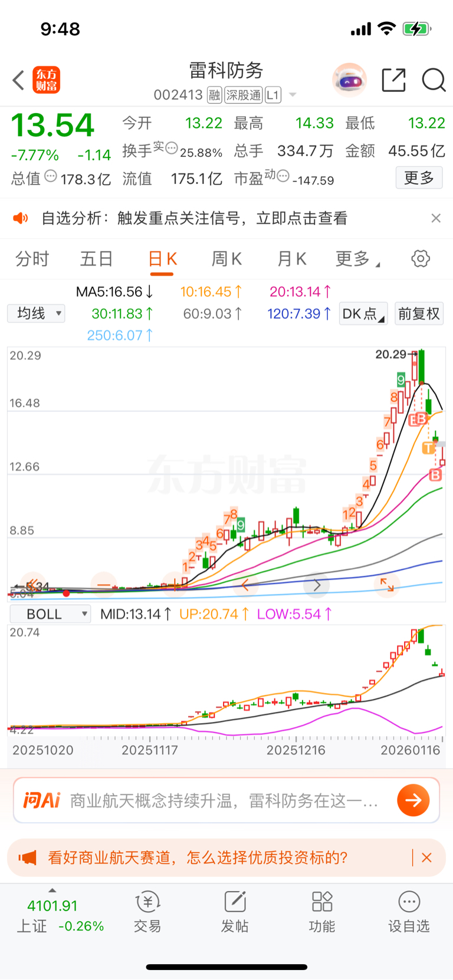The width and height of the screenshot is (453, 980).
Task: Open the DK点 dropdown
Action: coord(363,314)
